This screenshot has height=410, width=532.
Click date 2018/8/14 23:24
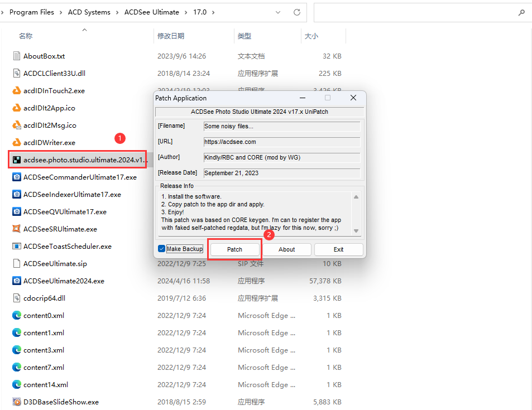[184, 73]
